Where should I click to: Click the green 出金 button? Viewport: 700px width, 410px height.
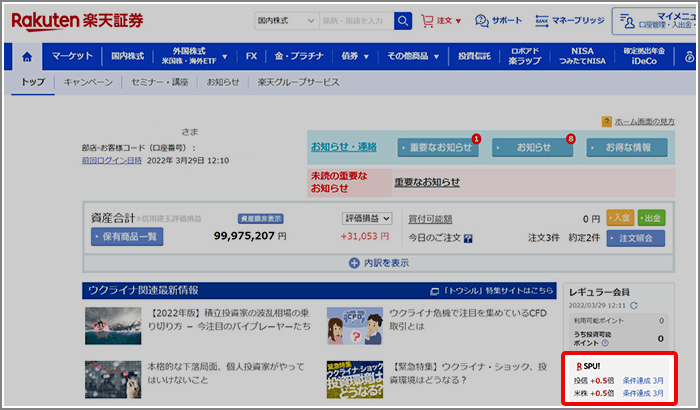pyautogui.click(x=651, y=218)
